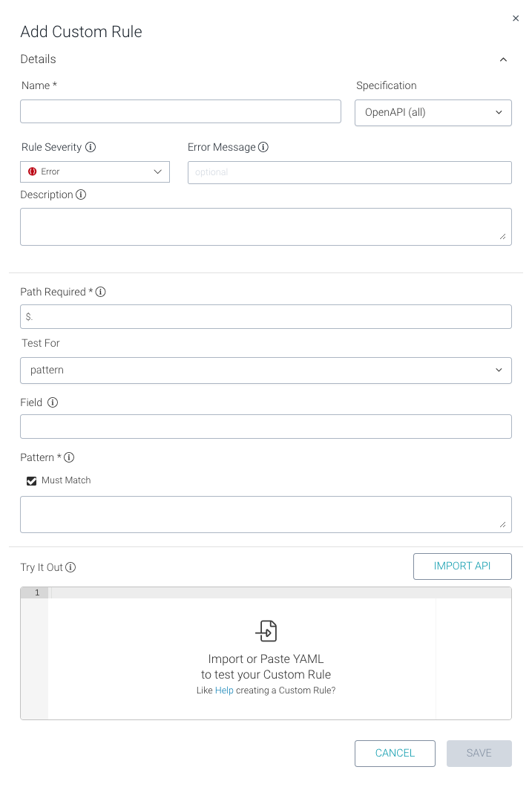The height and width of the screenshot is (787, 532).
Task: Click the Error Message info icon
Action: (263, 147)
